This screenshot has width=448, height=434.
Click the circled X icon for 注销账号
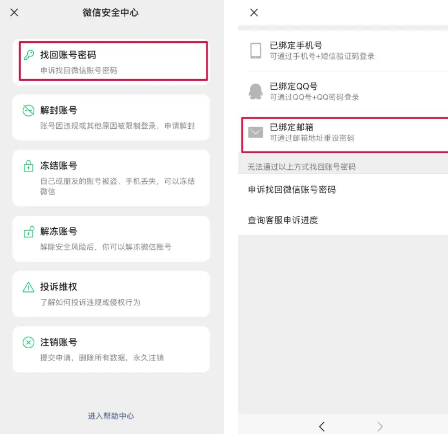(x=28, y=342)
